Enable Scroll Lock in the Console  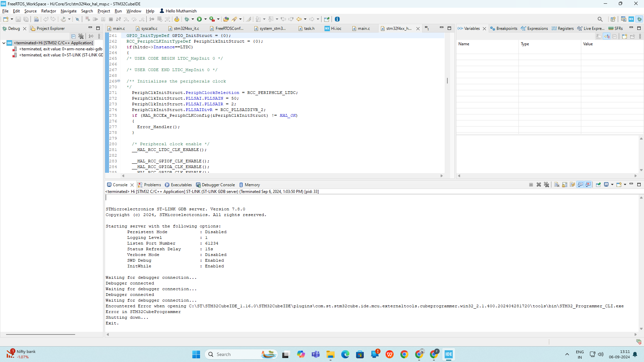pyautogui.click(x=564, y=185)
